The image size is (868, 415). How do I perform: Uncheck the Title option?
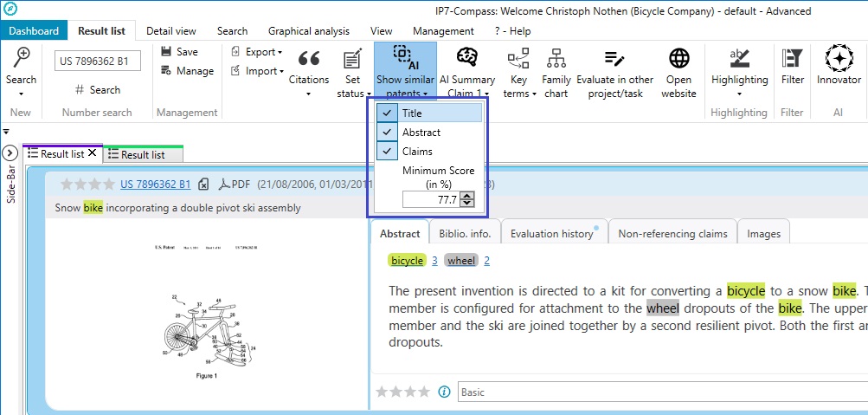pyautogui.click(x=389, y=113)
